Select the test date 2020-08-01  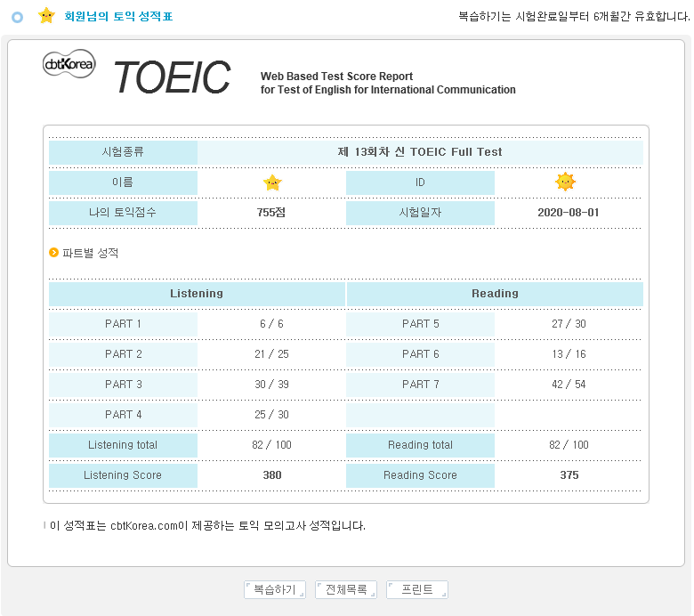pos(569,213)
